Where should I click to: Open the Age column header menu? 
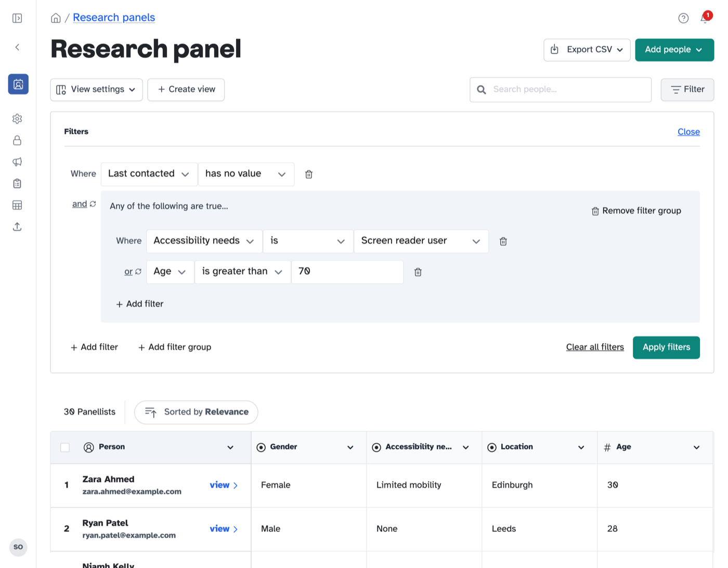697,447
